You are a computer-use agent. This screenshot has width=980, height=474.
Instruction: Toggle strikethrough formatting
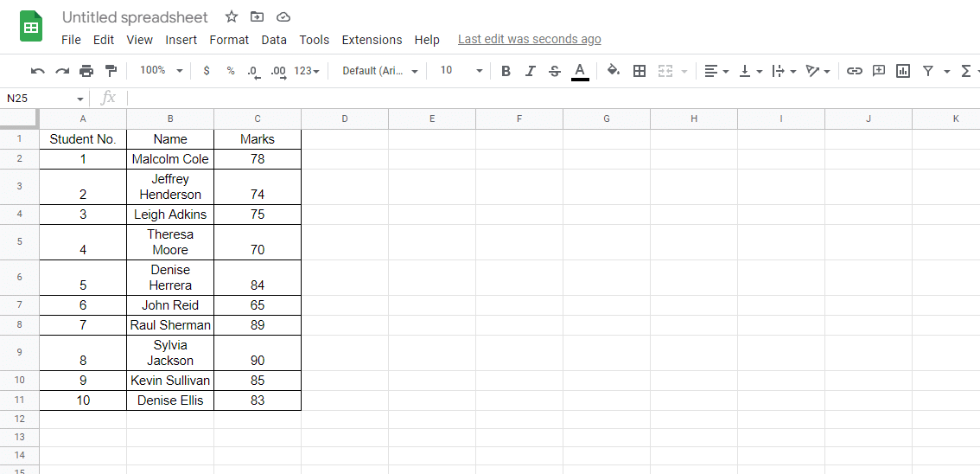coord(555,71)
